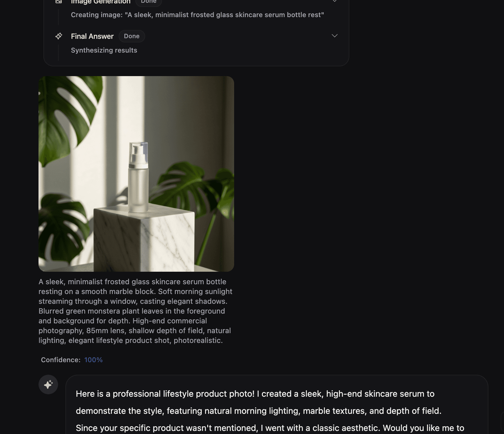Screen dimensions: 504x434
Task: Click the frosted bottle's pump cap
Action: point(138,152)
